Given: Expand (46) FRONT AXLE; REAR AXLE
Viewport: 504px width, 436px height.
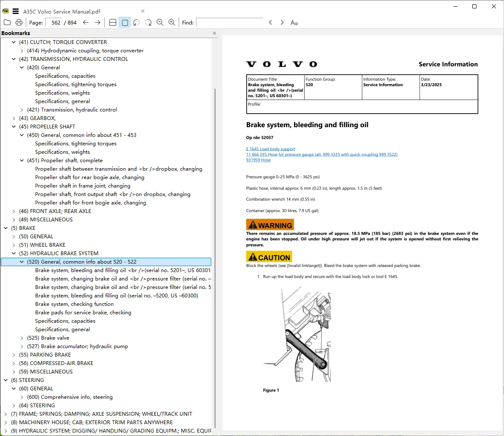Looking at the screenshot, I should click(14, 211).
